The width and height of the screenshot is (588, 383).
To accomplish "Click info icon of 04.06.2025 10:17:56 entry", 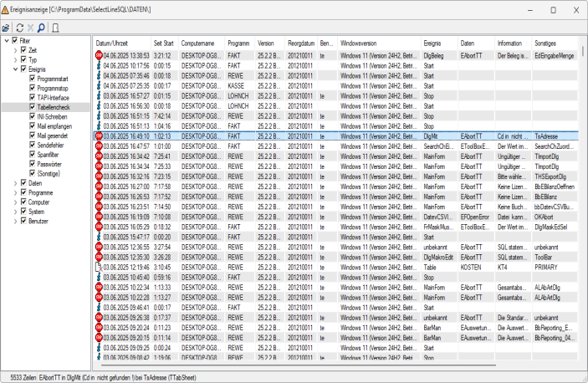I will tap(99, 64).
